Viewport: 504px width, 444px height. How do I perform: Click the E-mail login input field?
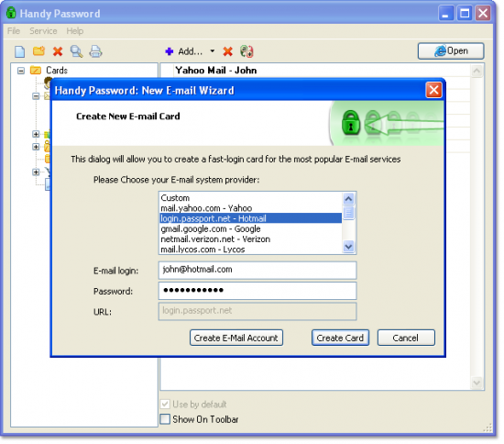257,270
